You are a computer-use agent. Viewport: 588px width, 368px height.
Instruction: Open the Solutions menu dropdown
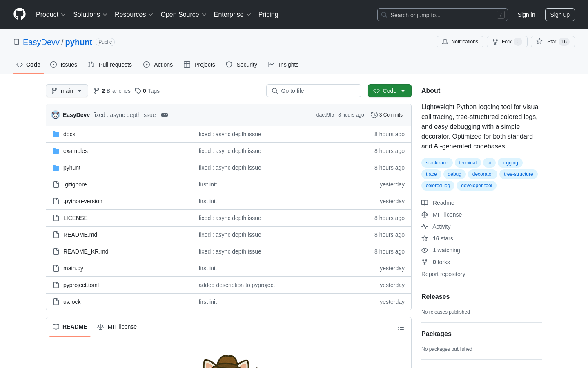(x=90, y=15)
